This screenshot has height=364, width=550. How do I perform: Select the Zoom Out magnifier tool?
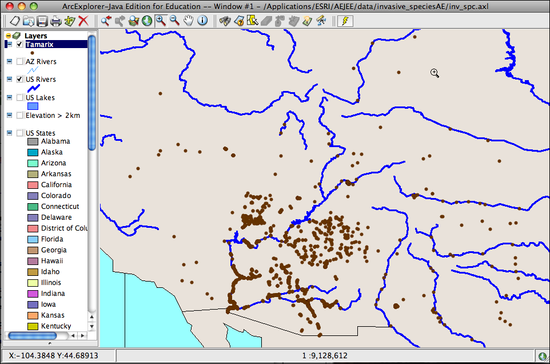(174, 21)
